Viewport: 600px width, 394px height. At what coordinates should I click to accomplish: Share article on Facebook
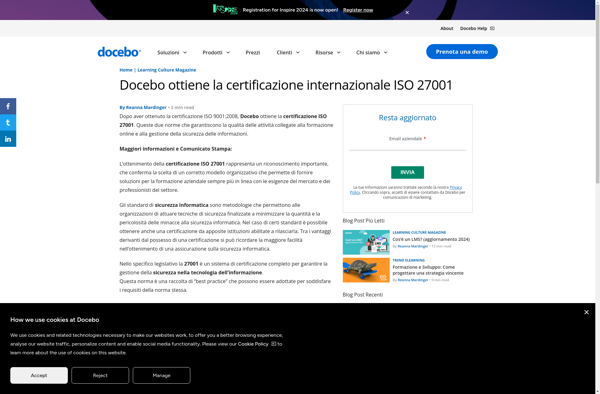(8, 106)
